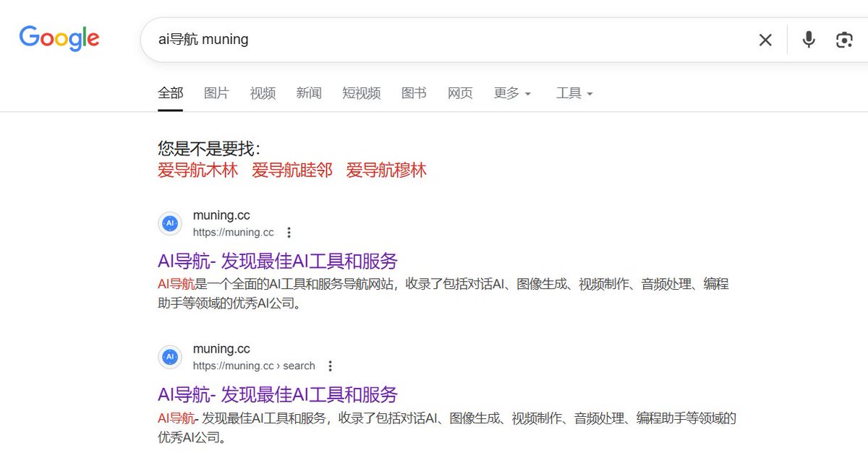868x461 pixels.
Task: Expand the 更多 dropdown
Action: point(512,93)
